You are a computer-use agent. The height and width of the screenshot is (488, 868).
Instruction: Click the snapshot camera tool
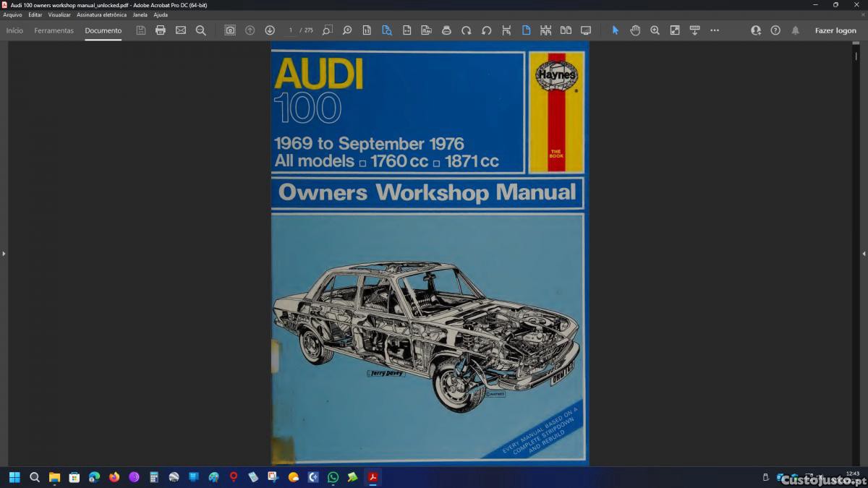[230, 30]
